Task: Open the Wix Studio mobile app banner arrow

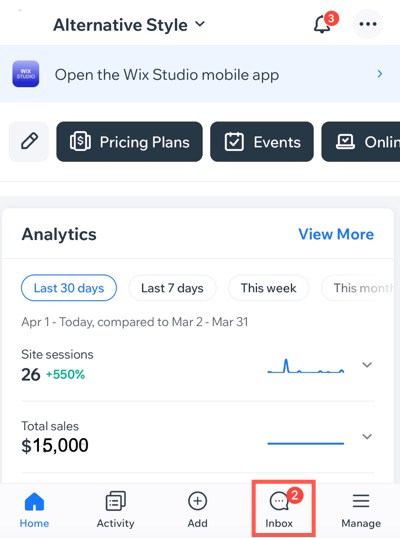Action: [380, 74]
